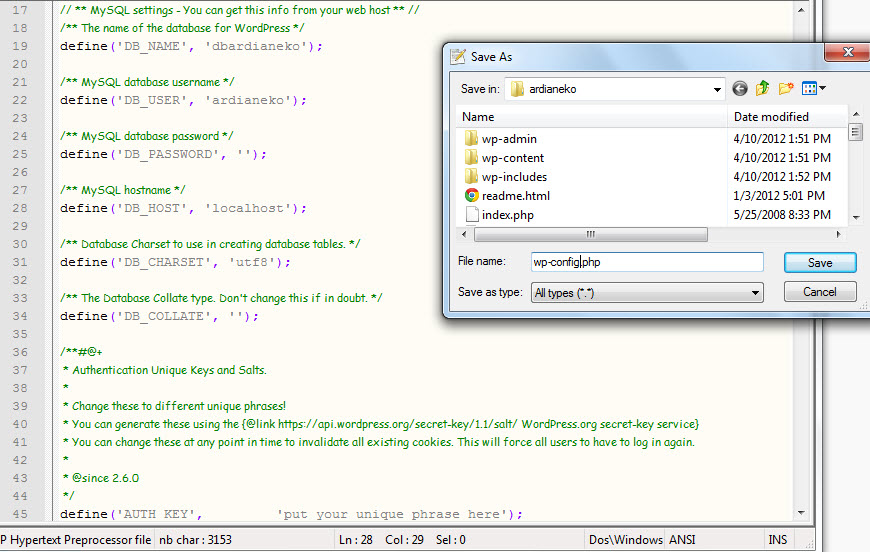Click line number 28 in the editor margin
The height and width of the screenshot is (552, 870).
pos(20,208)
